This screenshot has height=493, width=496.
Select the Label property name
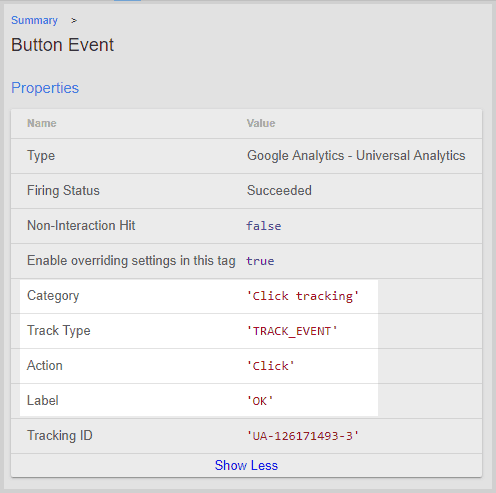(43, 401)
